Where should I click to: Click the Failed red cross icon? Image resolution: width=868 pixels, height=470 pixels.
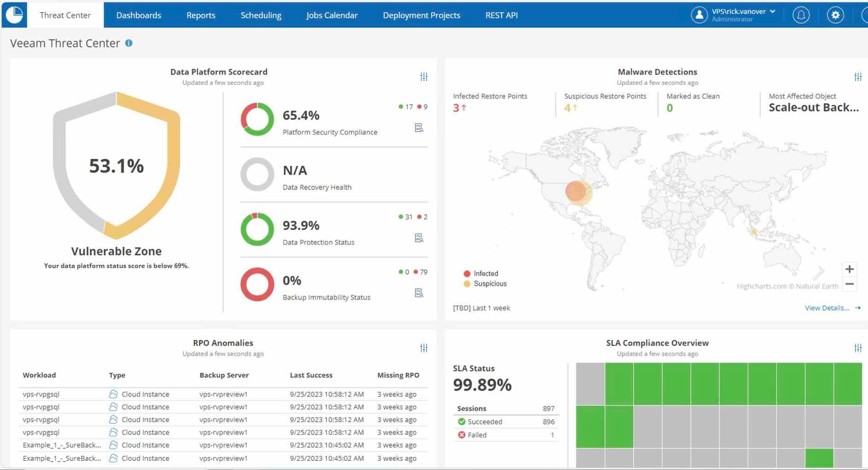click(462, 435)
